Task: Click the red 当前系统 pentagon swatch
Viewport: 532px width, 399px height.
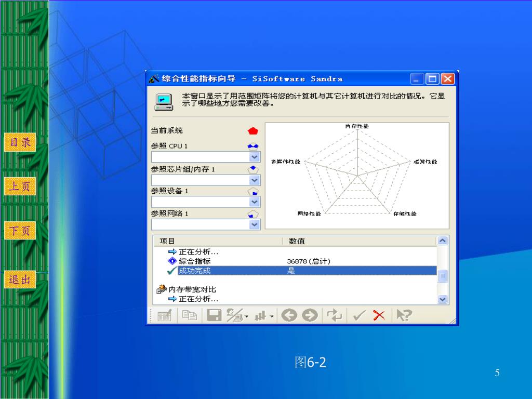Action: [x=253, y=131]
